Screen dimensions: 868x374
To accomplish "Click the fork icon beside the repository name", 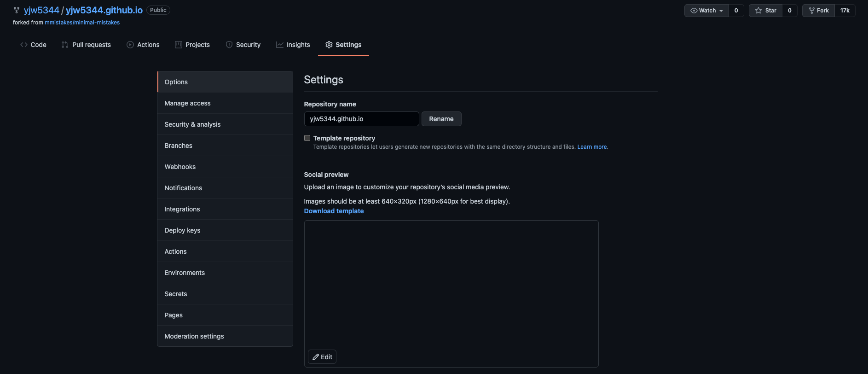I will 17,10.
